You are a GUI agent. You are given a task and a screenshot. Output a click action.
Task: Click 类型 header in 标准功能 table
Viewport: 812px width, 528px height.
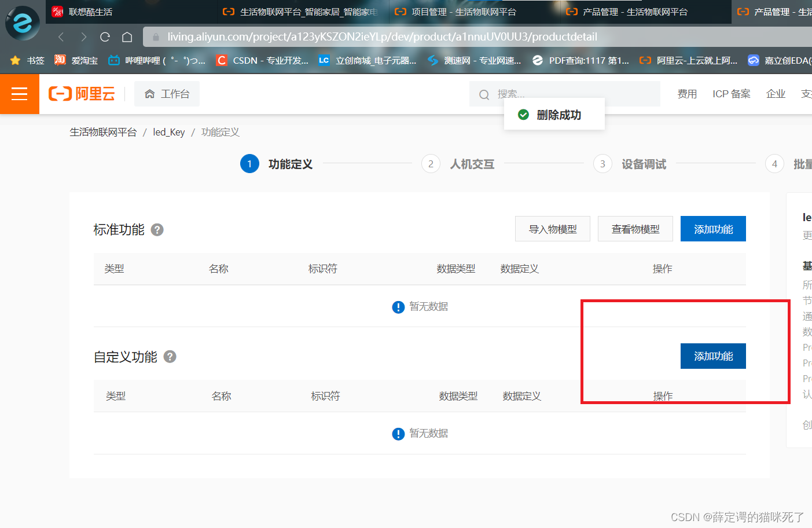tap(114, 269)
